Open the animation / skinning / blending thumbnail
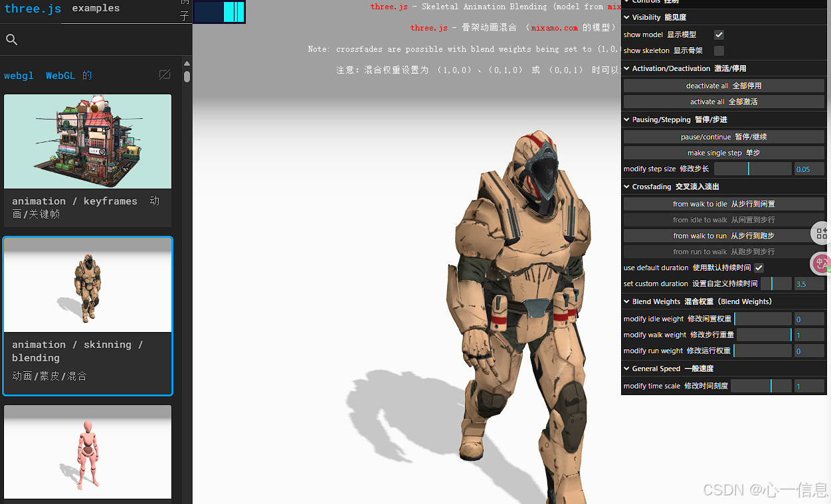The height and width of the screenshot is (504, 831). tap(88, 285)
